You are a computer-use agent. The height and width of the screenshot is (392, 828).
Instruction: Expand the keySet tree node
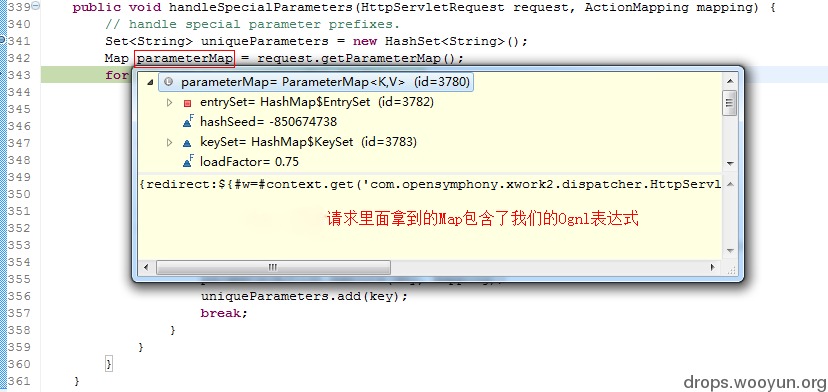tap(170, 142)
